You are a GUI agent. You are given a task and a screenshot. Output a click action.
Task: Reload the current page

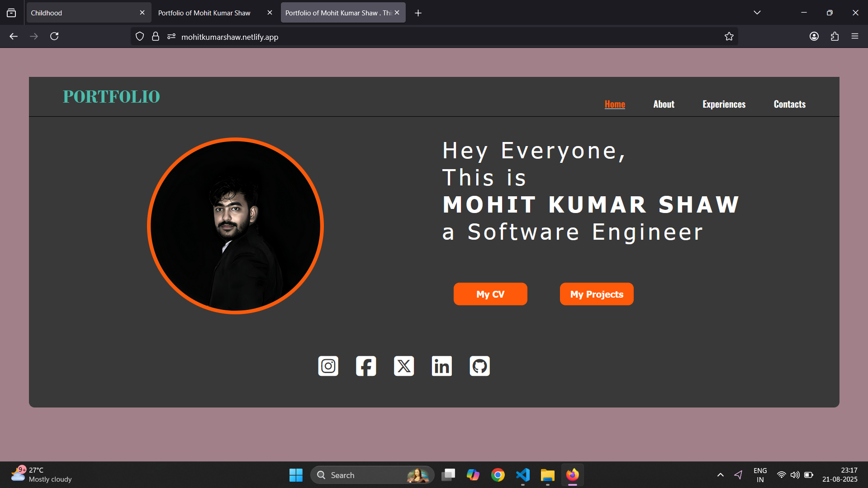[x=54, y=36]
